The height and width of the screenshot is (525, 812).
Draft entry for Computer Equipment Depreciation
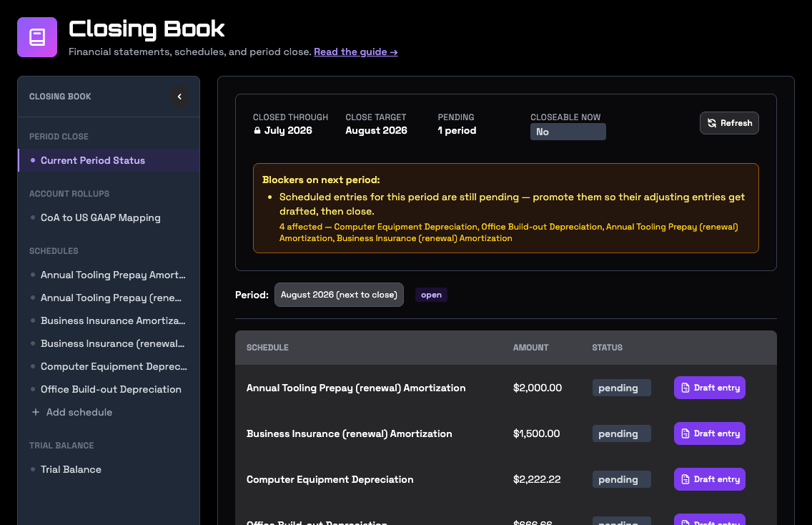[x=710, y=479]
